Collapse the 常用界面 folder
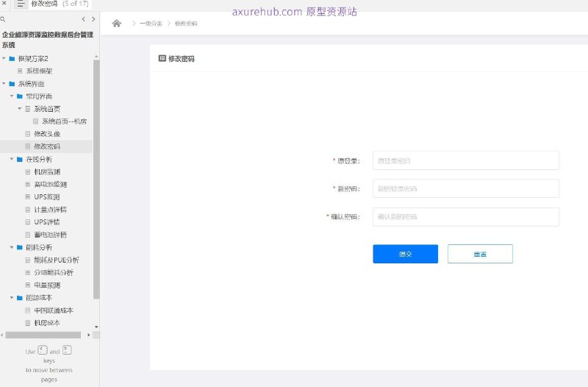Screen dimensions: 588x387 point(12,96)
